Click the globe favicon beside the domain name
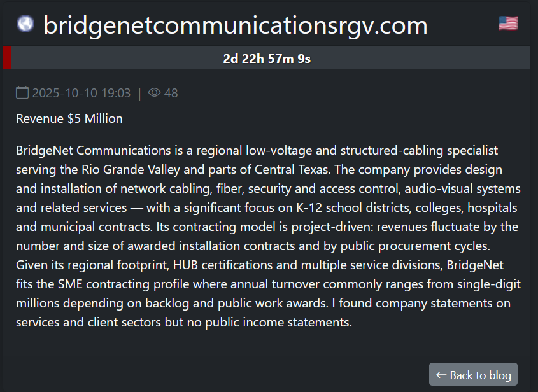Viewport: 538px width, 392px height. 24,23
